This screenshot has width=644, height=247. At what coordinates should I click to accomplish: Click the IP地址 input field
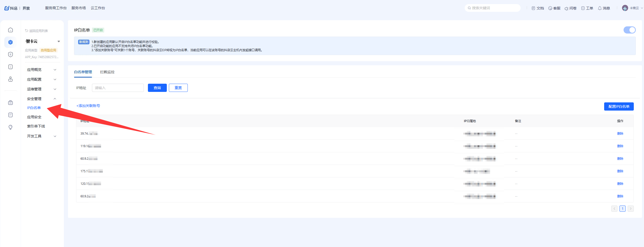click(x=118, y=88)
